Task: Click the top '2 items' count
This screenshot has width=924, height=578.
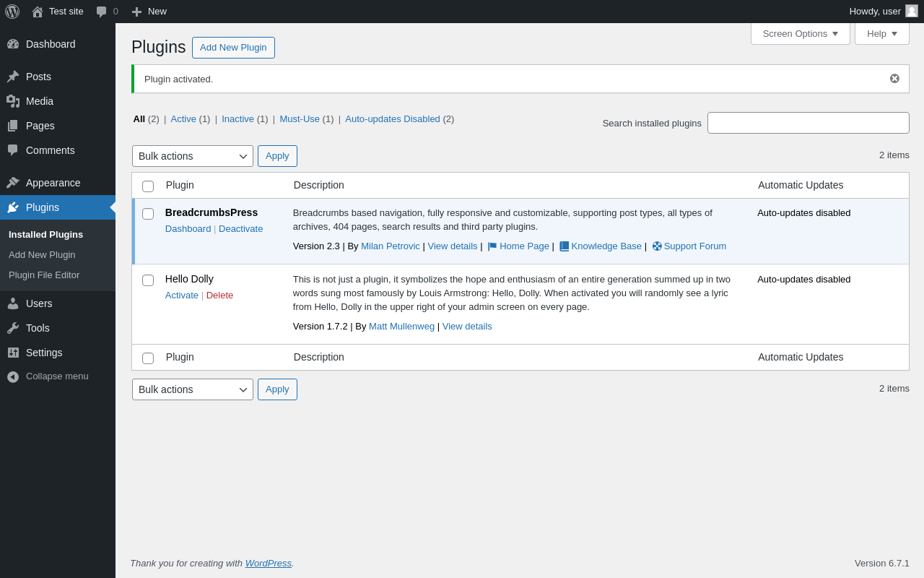Action: click(894, 155)
